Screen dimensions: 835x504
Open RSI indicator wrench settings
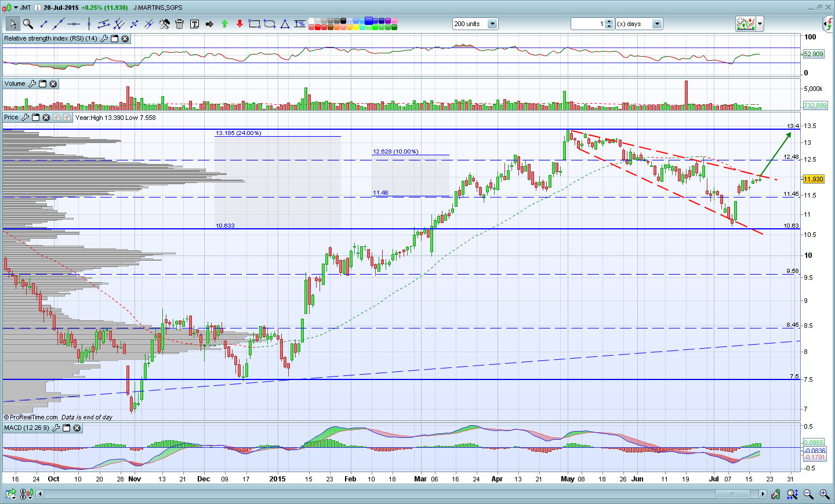104,38
